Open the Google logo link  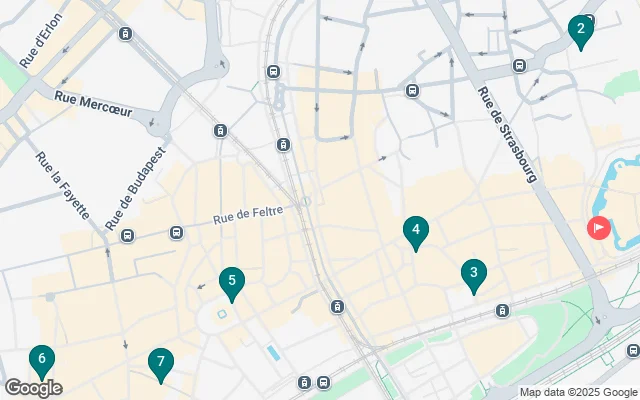click(33, 389)
